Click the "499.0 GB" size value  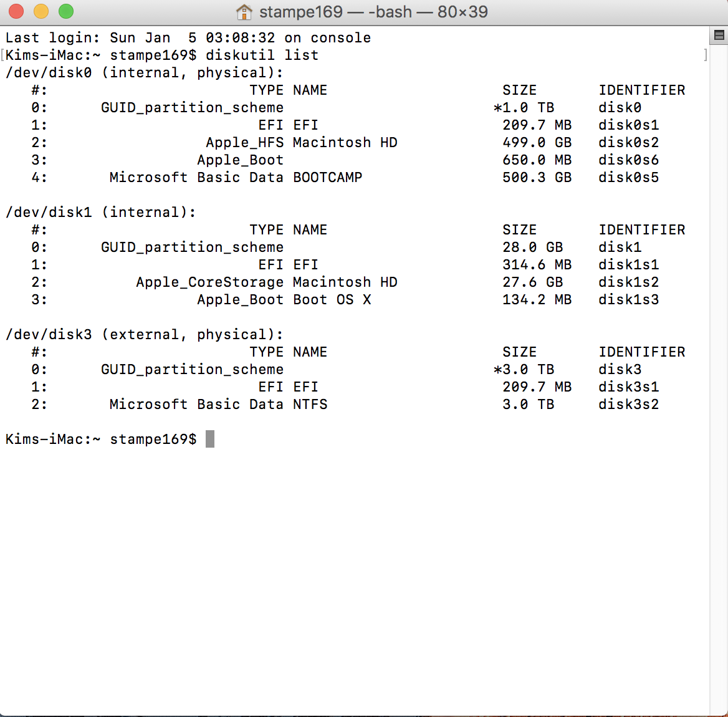pos(537,143)
